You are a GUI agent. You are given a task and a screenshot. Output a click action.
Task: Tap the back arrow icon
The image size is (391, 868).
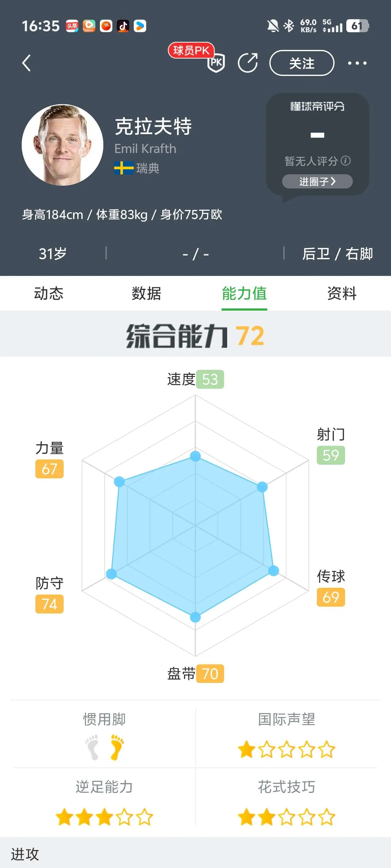point(26,63)
